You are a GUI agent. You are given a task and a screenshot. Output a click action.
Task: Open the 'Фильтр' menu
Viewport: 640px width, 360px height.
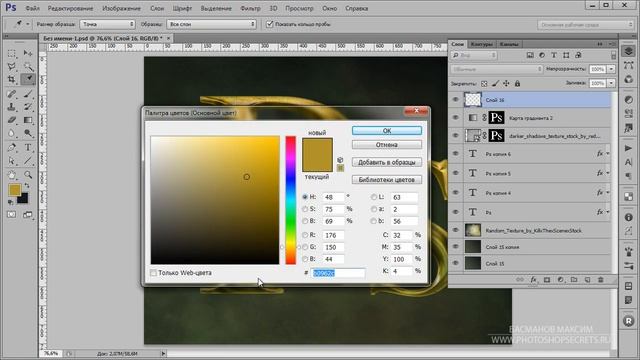pyautogui.click(x=250, y=8)
